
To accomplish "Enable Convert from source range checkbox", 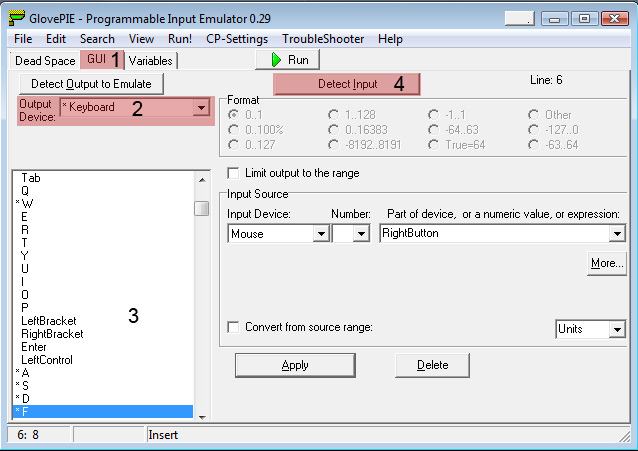I will coord(234,327).
